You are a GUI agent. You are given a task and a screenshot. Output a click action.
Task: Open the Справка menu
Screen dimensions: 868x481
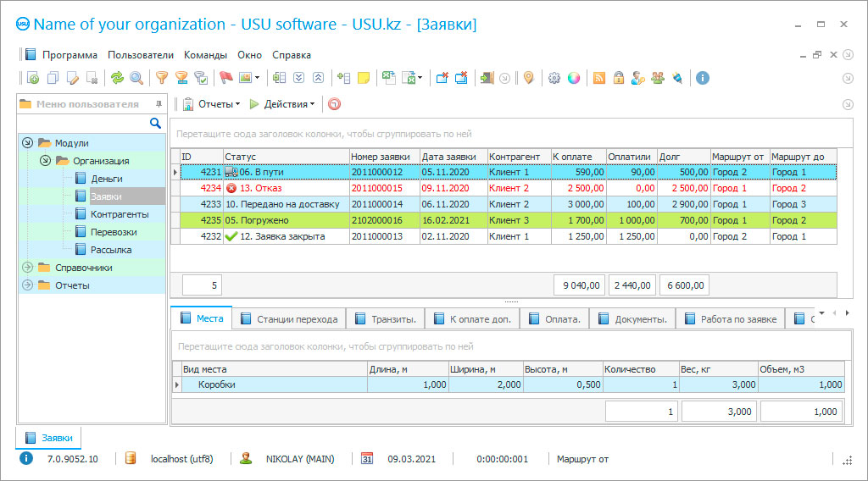coord(292,55)
